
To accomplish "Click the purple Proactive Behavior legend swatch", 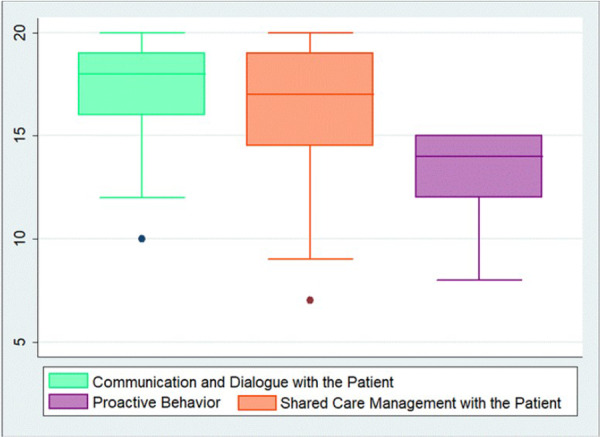I will coord(68,402).
